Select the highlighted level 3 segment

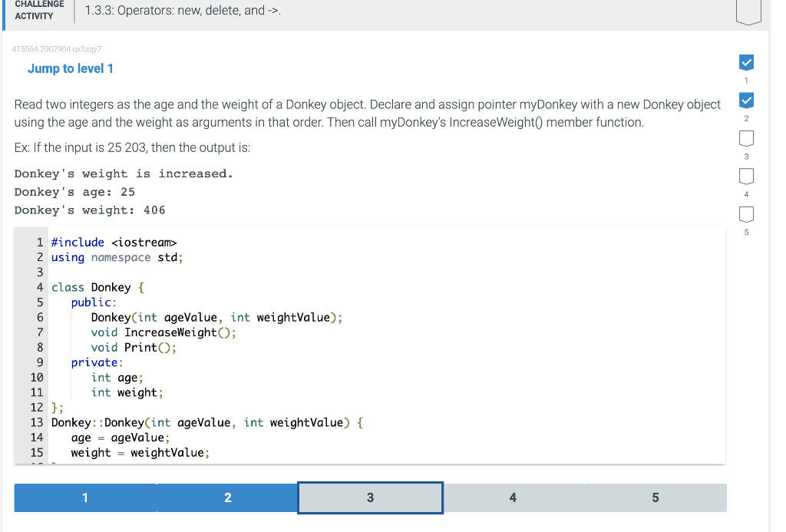click(x=369, y=497)
